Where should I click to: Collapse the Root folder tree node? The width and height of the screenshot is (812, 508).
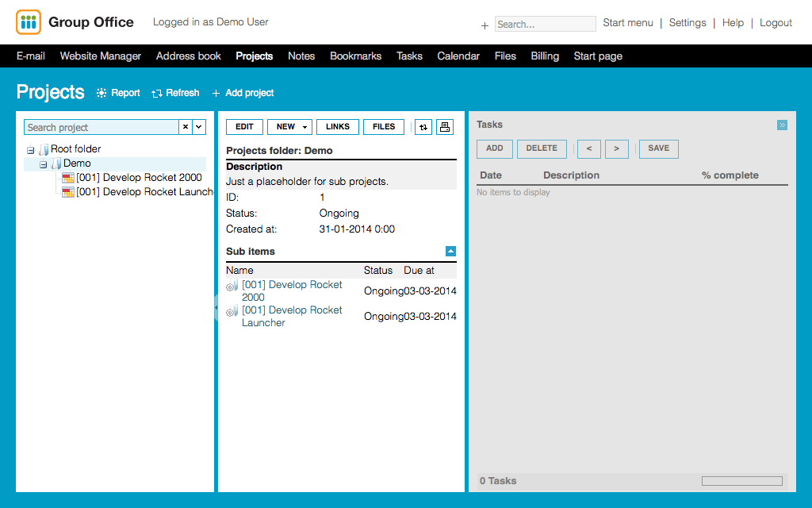tap(31, 149)
